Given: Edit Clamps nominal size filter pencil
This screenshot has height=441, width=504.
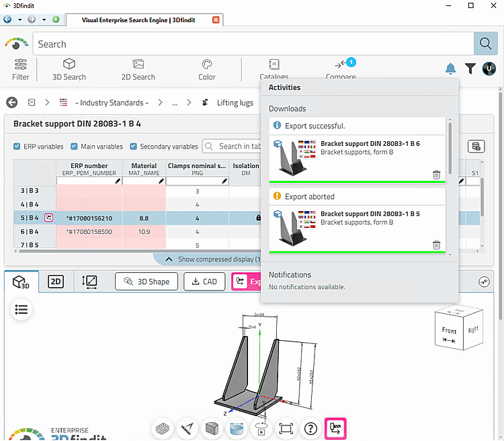Looking at the screenshot, I should pos(224,181).
